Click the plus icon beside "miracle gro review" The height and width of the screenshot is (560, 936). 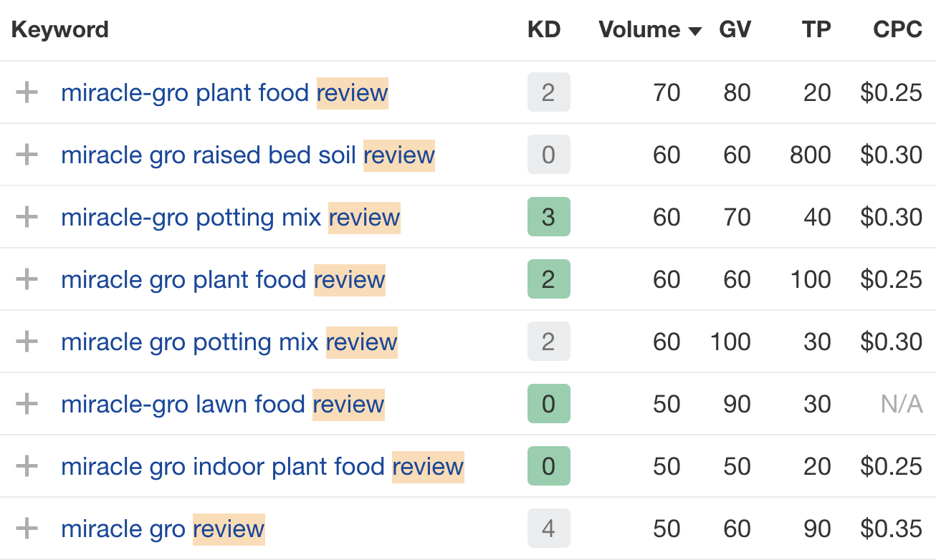(x=27, y=528)
